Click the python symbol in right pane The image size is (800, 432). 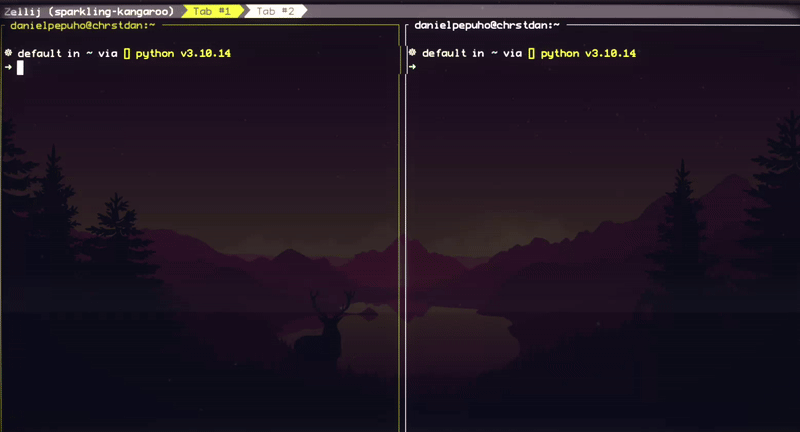532,53
